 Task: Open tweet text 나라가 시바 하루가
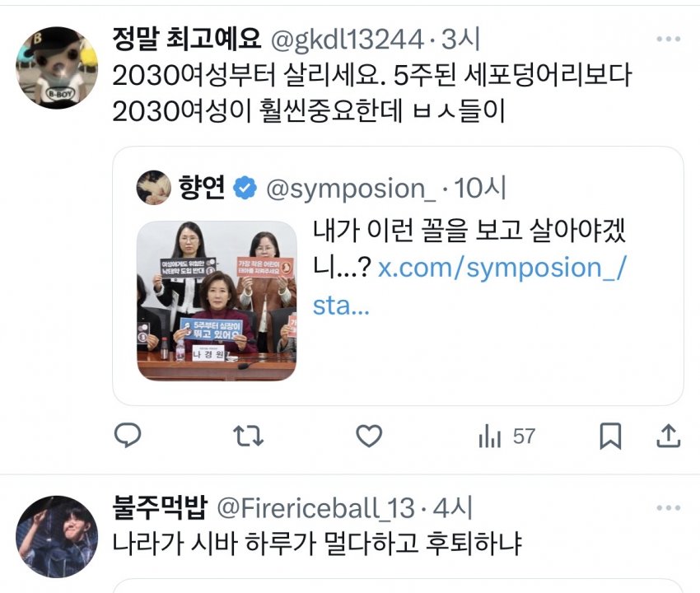click(x=317, y=544)
